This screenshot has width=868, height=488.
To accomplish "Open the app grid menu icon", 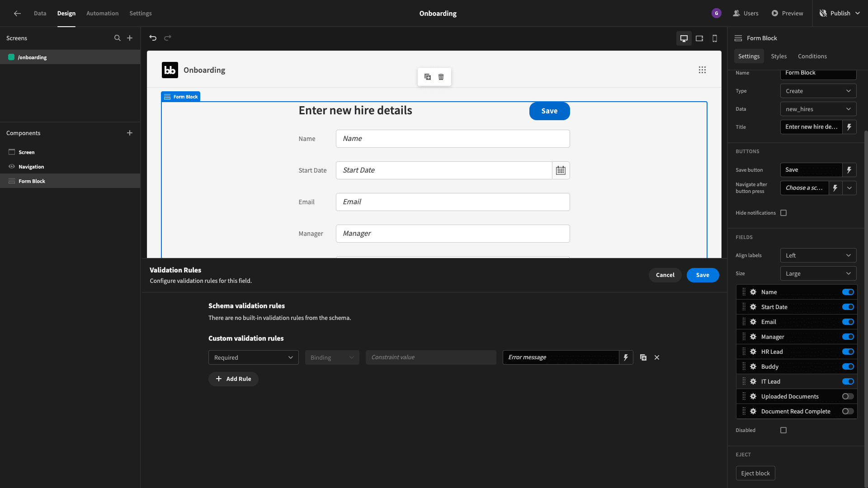I will [702, 70].
